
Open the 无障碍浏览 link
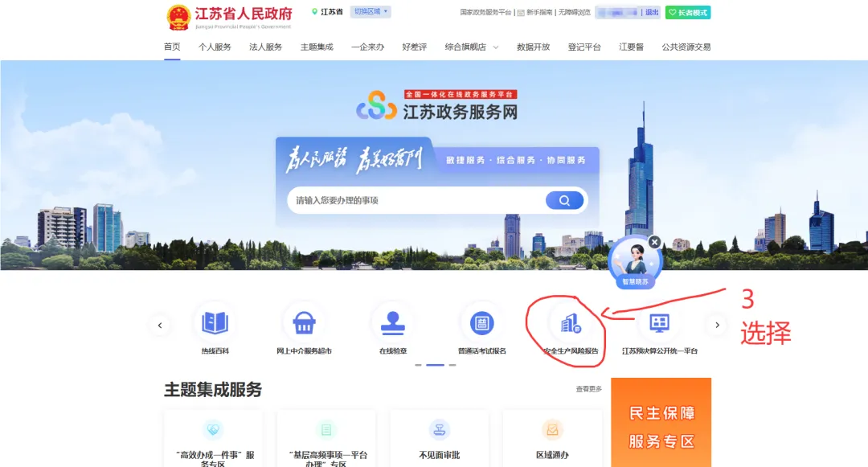click(574, 12)
